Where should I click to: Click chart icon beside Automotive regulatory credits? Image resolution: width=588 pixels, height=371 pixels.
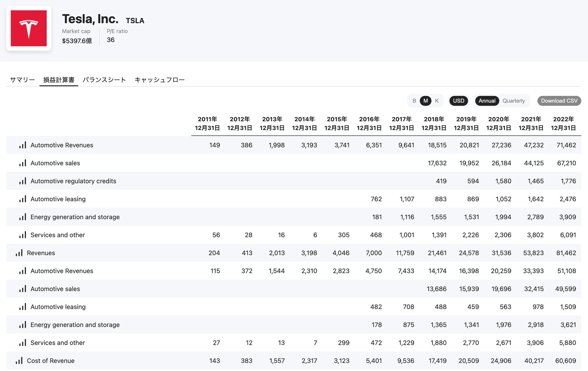coord(23,181)
